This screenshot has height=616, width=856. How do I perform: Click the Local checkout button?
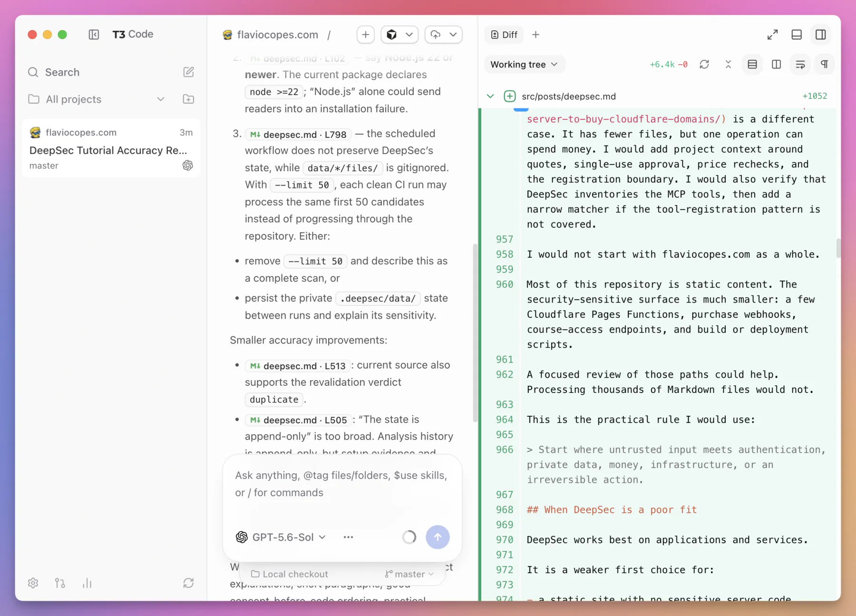coord(290,574)
